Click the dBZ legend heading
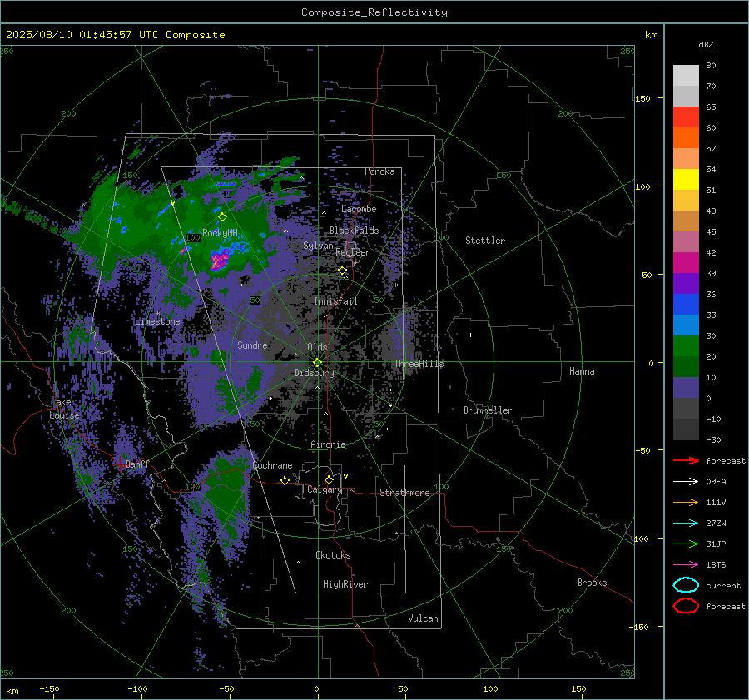 coord(706,44)
